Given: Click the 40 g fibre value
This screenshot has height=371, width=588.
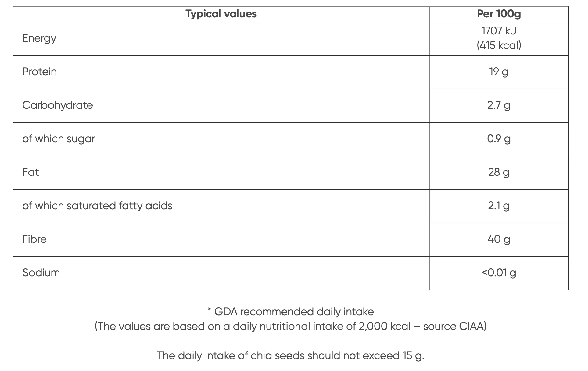Looking at the screenshot, I should click(x=499, y=239).
